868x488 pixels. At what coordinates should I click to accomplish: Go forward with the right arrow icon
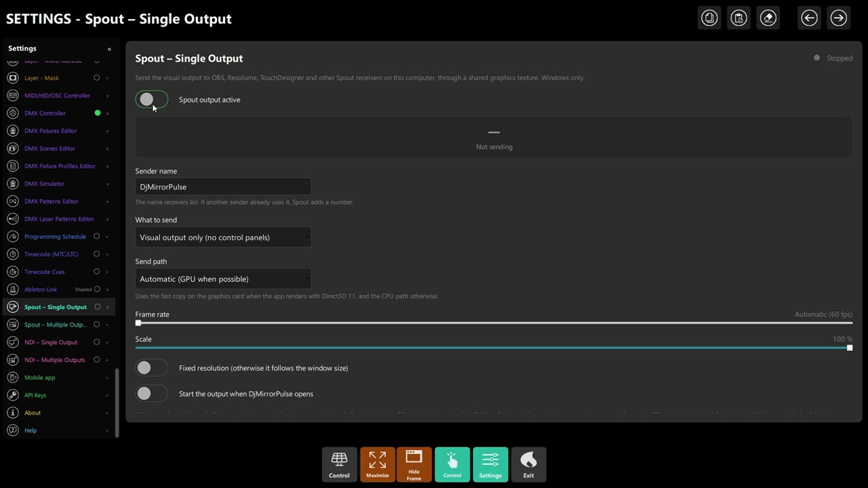pos(838,18)
